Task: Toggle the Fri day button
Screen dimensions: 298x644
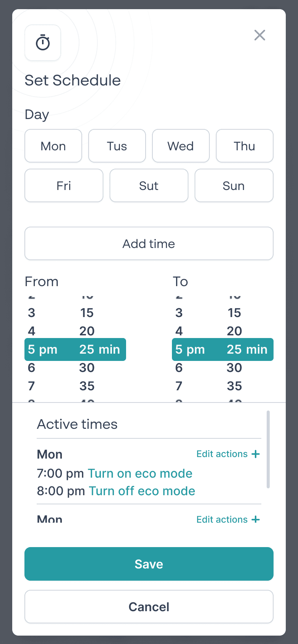Action: [64, 185]
